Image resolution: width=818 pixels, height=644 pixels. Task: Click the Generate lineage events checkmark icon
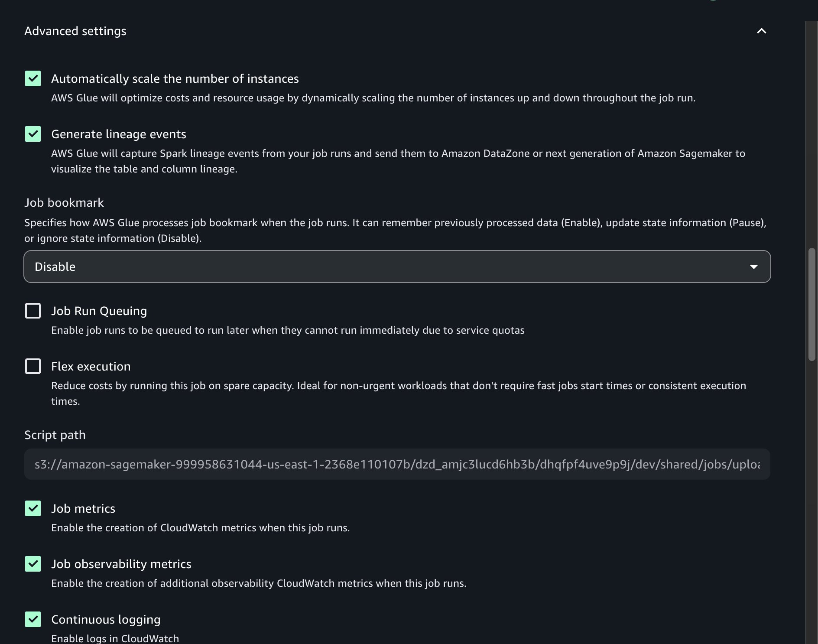32,134
